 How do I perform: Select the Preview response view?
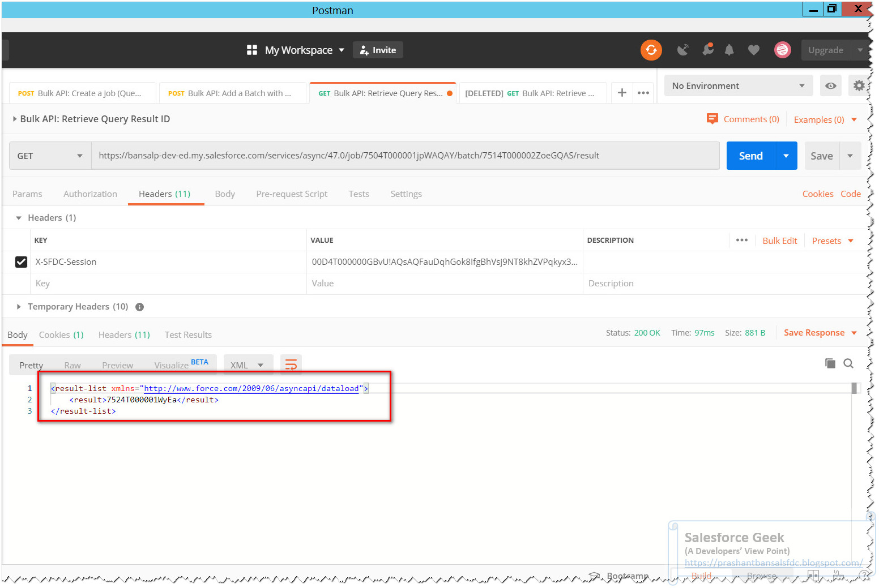(118, 365)
